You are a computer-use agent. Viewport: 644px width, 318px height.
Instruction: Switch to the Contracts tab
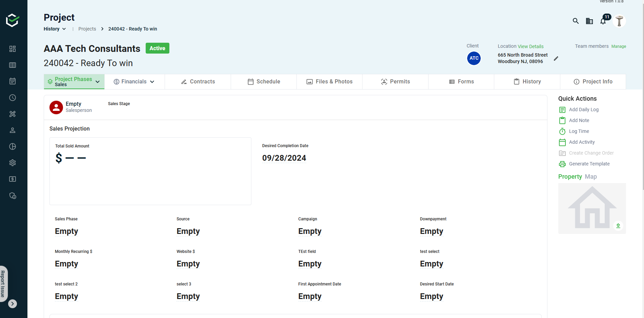198,82
